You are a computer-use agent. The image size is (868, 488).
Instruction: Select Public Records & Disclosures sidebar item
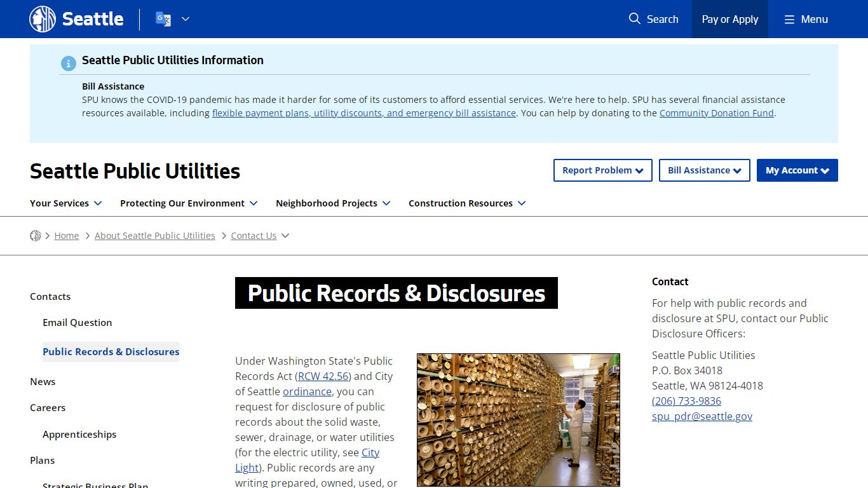[x=111, y=352]
